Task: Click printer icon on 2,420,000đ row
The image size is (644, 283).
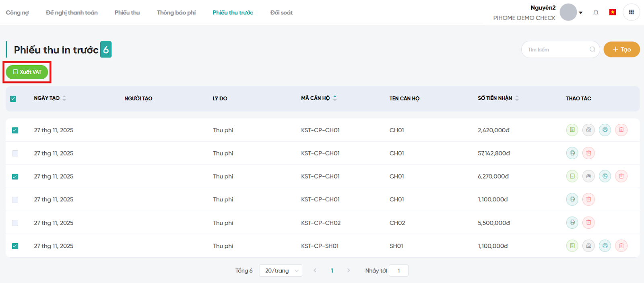Action: [x=605, y=130]
